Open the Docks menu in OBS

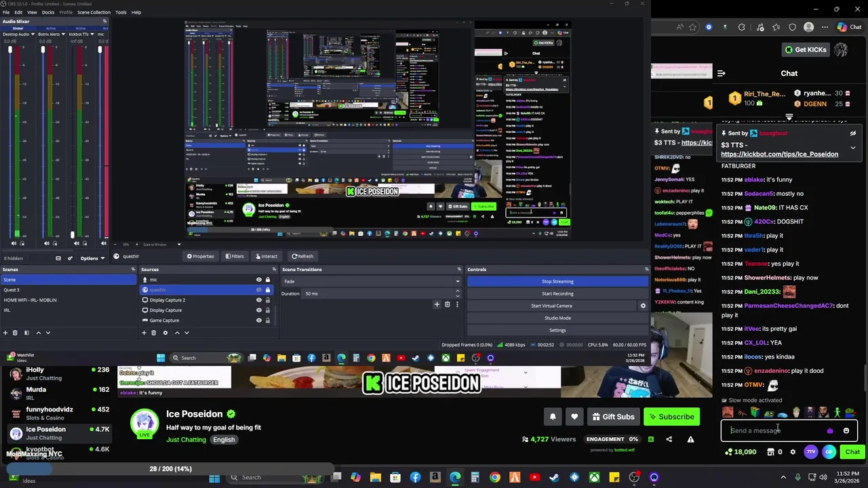(48, 12)
